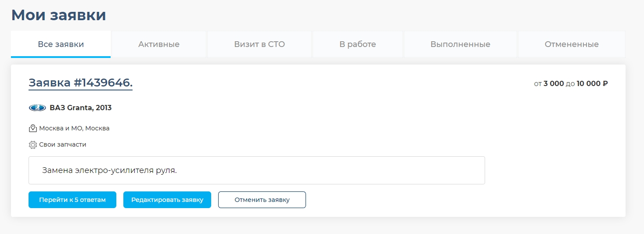
Task: Go to the Отмененные tab
Action: 572,44
